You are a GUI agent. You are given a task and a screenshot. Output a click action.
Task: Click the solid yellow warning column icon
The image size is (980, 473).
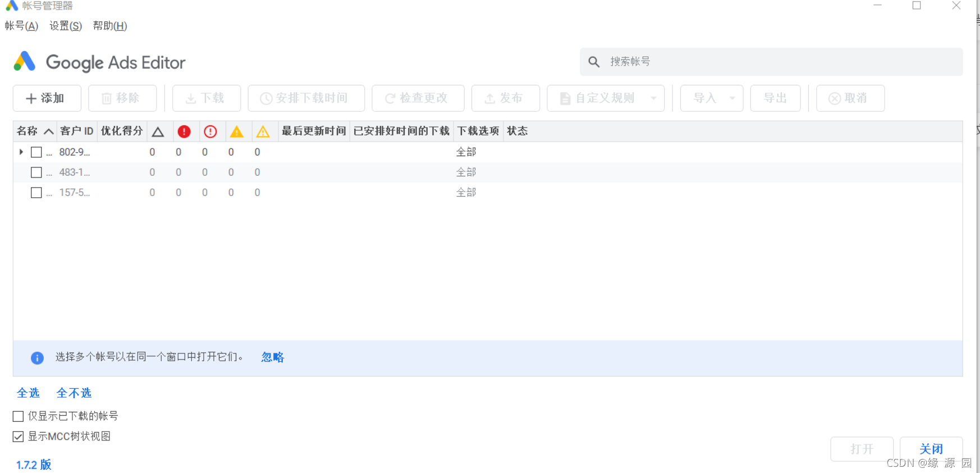click(x=237, y=131)
